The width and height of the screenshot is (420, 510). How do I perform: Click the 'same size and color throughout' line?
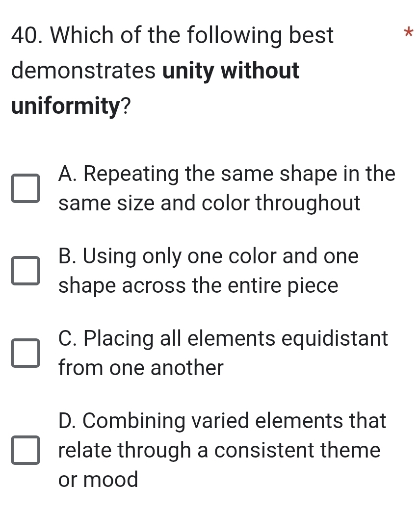pos(209,204)
